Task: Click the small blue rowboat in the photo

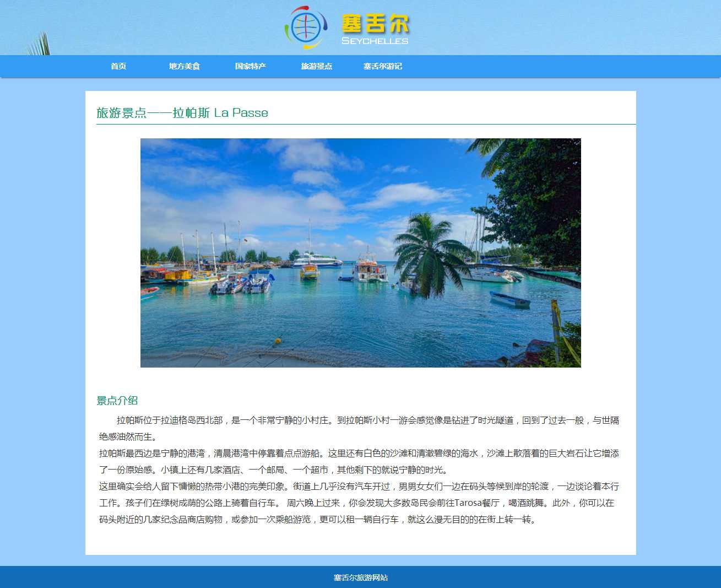Action: (510, 300)
